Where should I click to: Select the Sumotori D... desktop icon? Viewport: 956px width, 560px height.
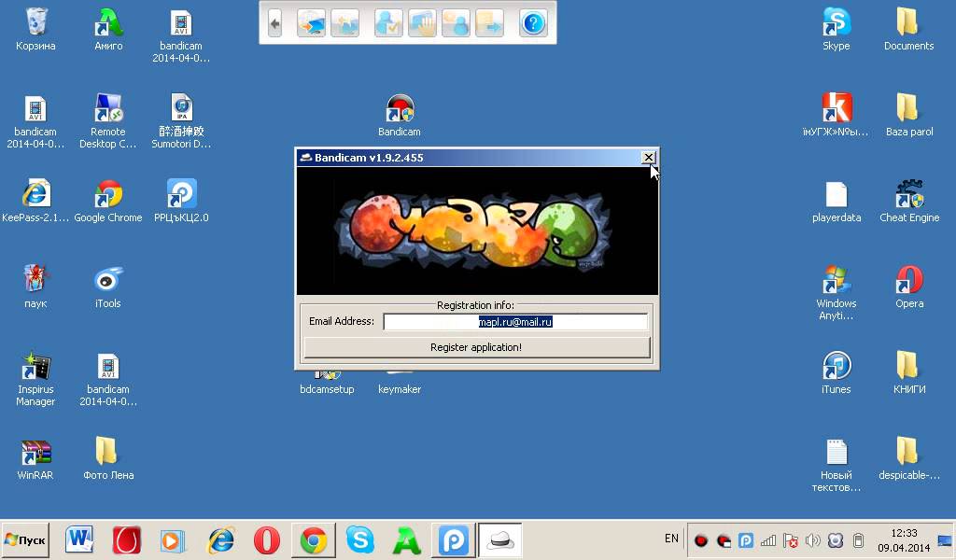181,120
